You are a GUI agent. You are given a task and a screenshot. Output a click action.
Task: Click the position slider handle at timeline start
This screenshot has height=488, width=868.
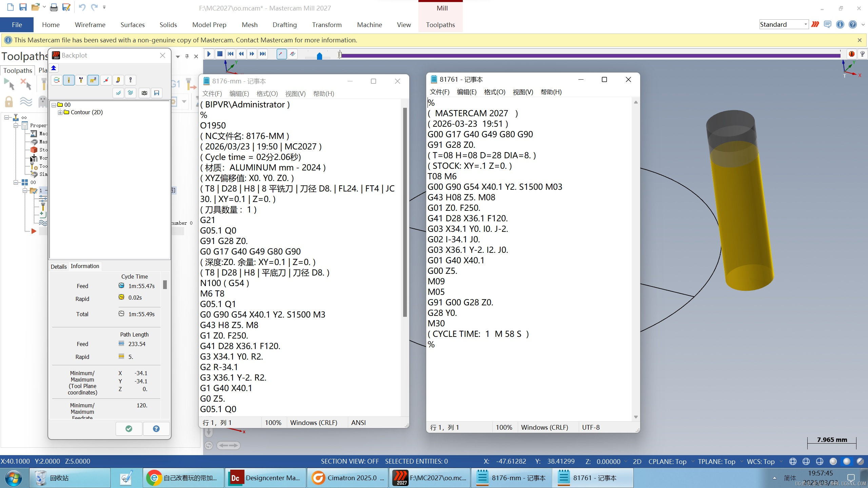point(340,55)
